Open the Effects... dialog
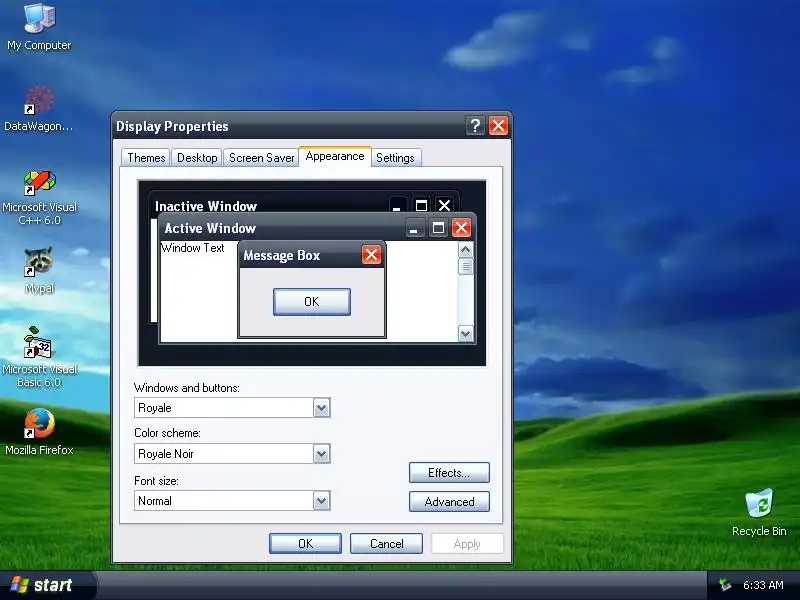The height and width of the screenshot is (600, 800). [x=449, y=472]
